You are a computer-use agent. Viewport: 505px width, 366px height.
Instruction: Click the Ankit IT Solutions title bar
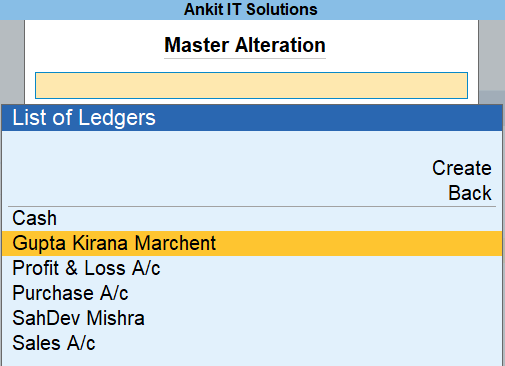pos(252,9)
